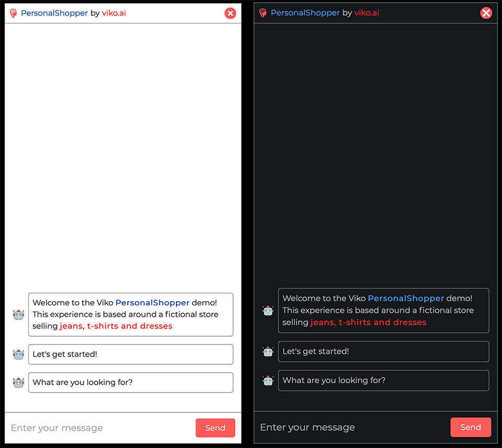Viewport: 502px width, 448px height.
Task: Send the message in dark chat
Action: (x=471, y=427)
